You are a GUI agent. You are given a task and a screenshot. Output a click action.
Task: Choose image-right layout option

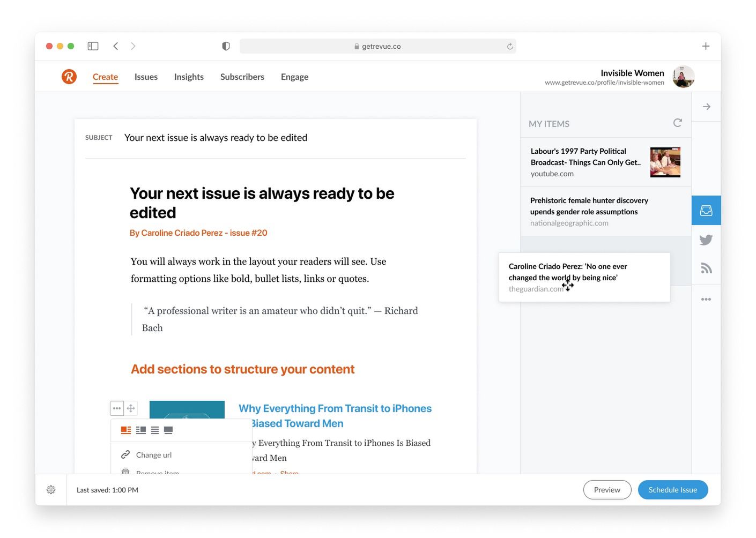pos(141,430)
